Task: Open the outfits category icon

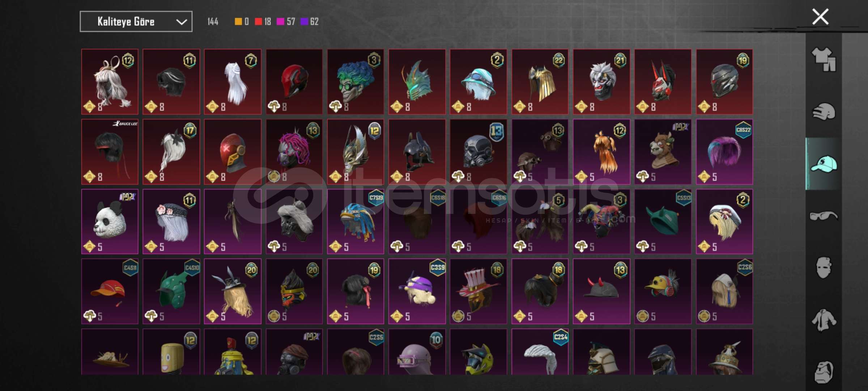Action: tap(824, 59)
